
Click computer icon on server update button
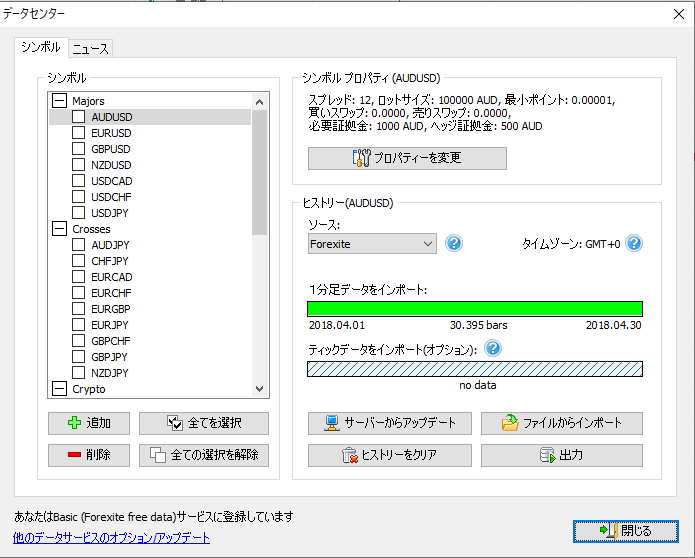tap(332, 423)
